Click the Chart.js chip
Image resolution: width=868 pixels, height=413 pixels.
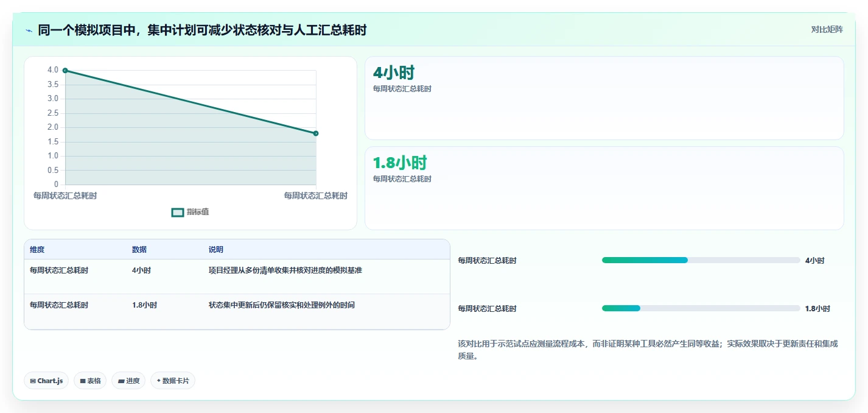47,381
